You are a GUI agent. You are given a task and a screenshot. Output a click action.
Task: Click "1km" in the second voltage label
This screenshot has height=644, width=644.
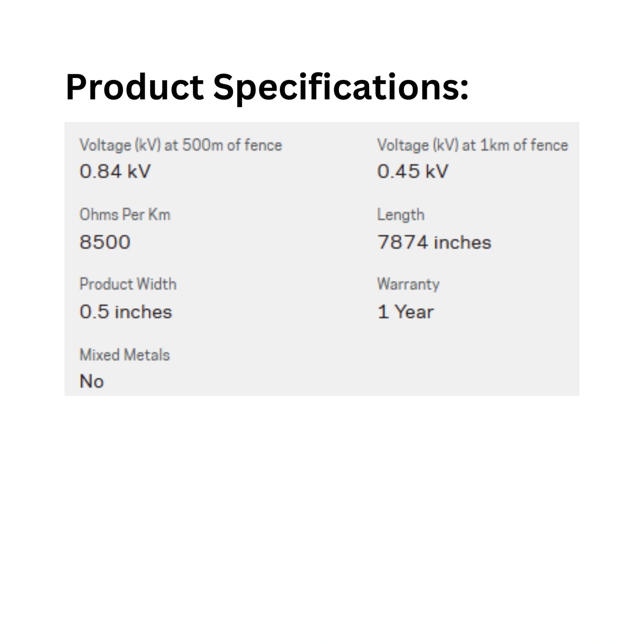point(494,146)
